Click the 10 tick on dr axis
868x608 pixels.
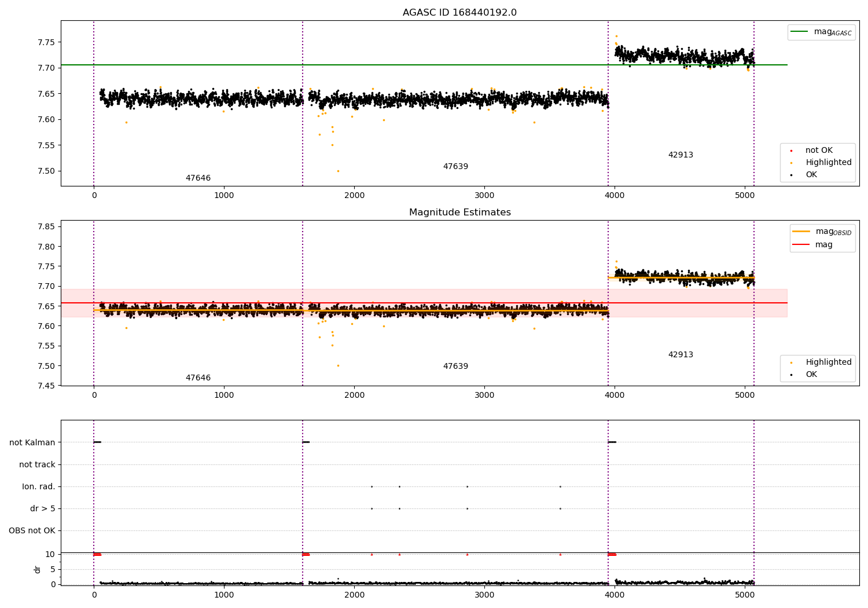coord(50,555)
